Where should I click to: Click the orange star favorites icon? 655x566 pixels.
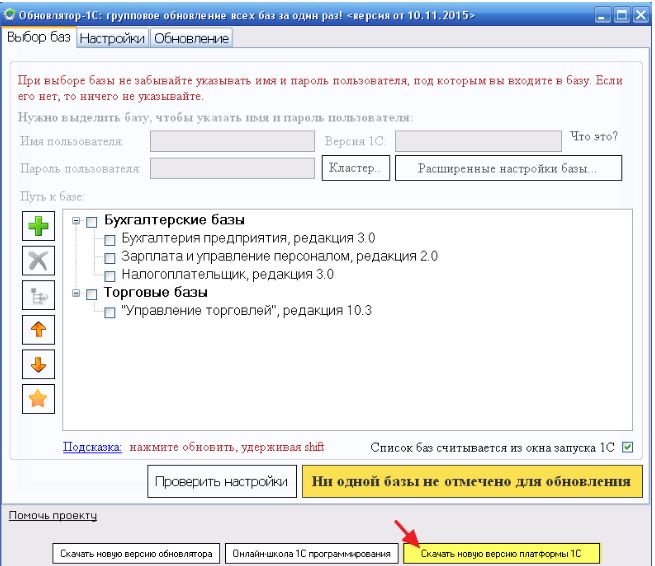coord(38,399)
